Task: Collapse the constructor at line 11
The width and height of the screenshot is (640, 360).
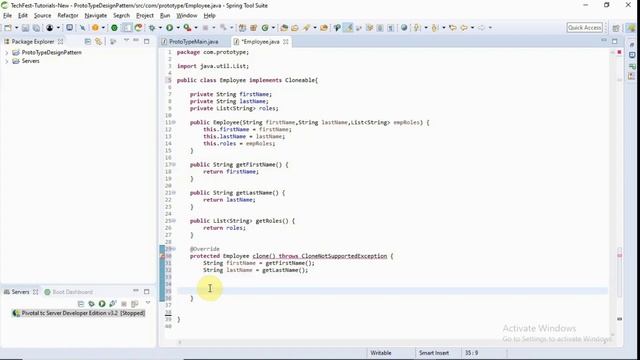Action: coord(174,122)
